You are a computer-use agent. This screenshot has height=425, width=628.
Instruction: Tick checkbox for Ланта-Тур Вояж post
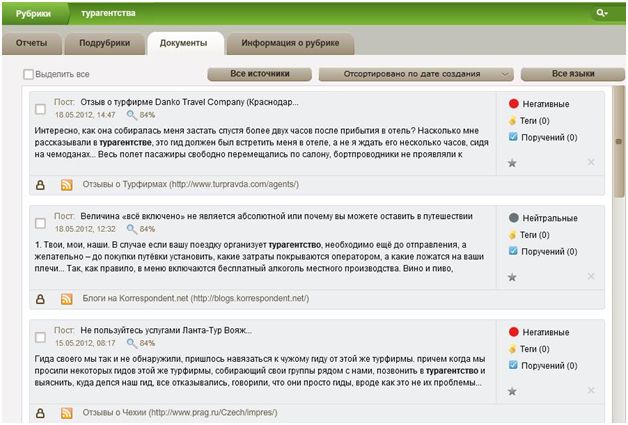tap(40, 336)
